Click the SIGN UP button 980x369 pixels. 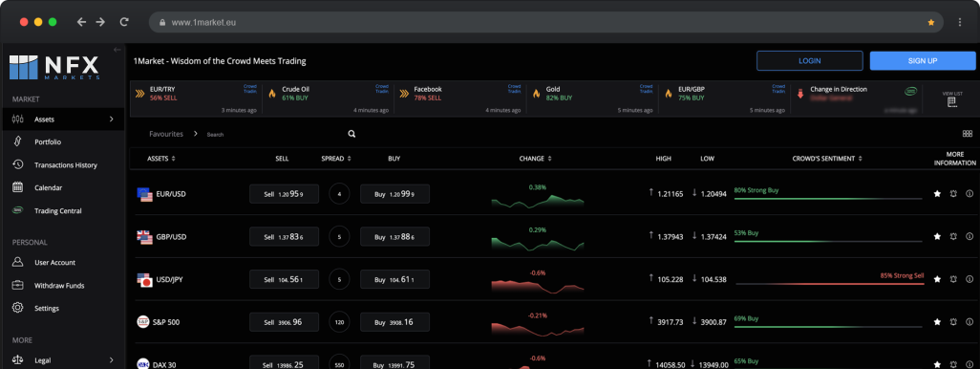[923, 60]
